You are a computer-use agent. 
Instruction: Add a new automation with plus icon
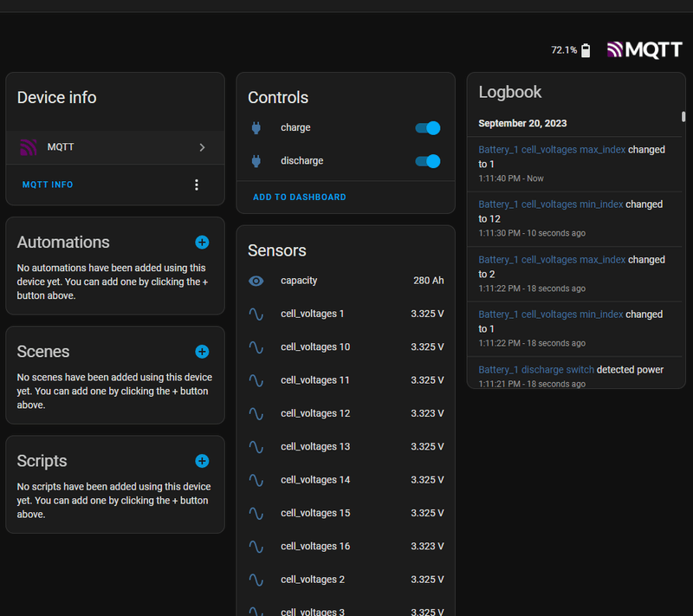[202, 243]
